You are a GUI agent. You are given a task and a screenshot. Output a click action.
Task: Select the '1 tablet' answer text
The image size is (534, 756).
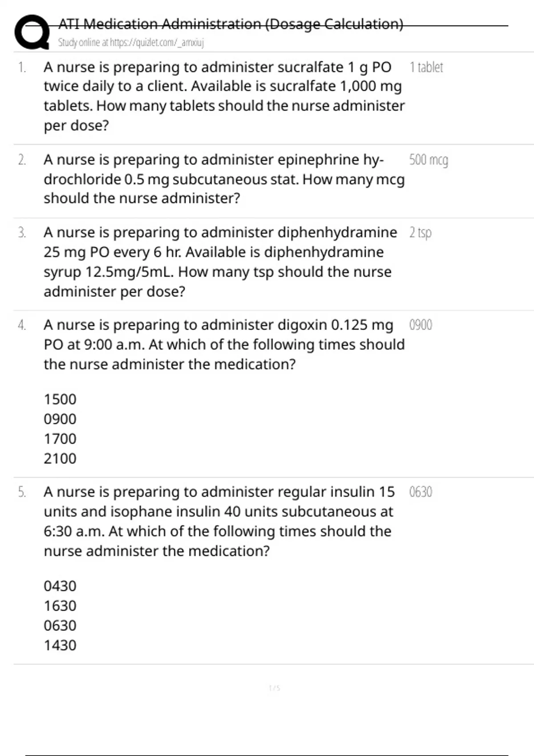(426, 67)
